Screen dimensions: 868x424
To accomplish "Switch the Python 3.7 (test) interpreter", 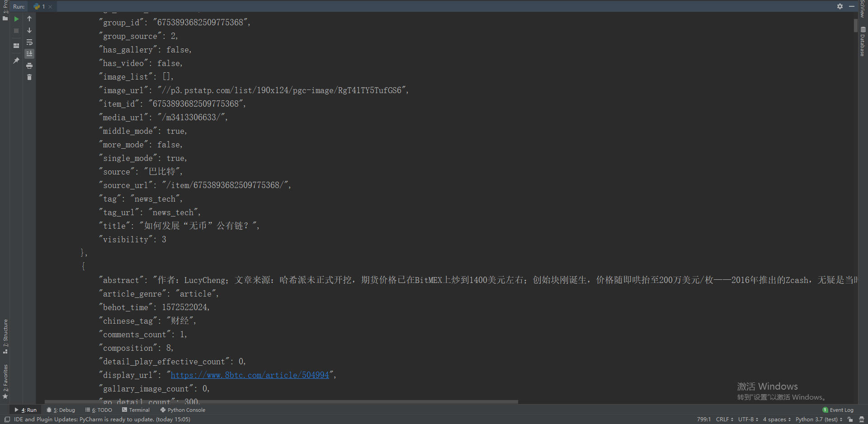I will click(x=819, y=419).
